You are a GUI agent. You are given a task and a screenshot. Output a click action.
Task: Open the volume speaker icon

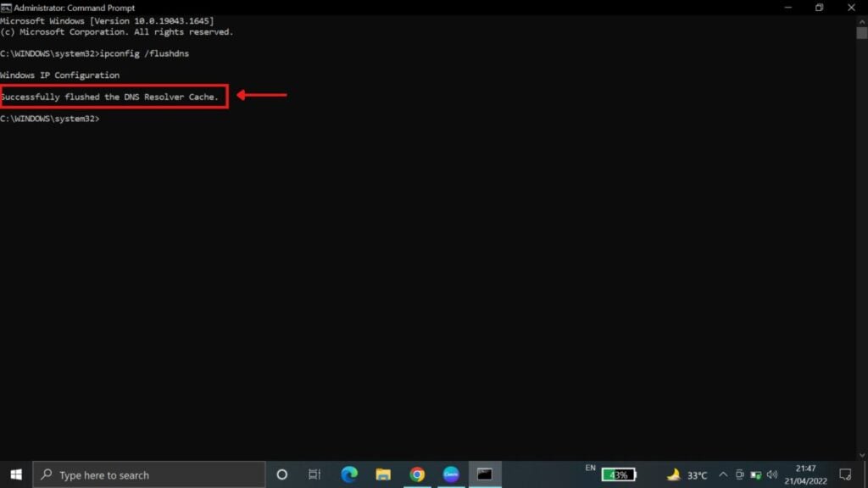tap(772, 474)
